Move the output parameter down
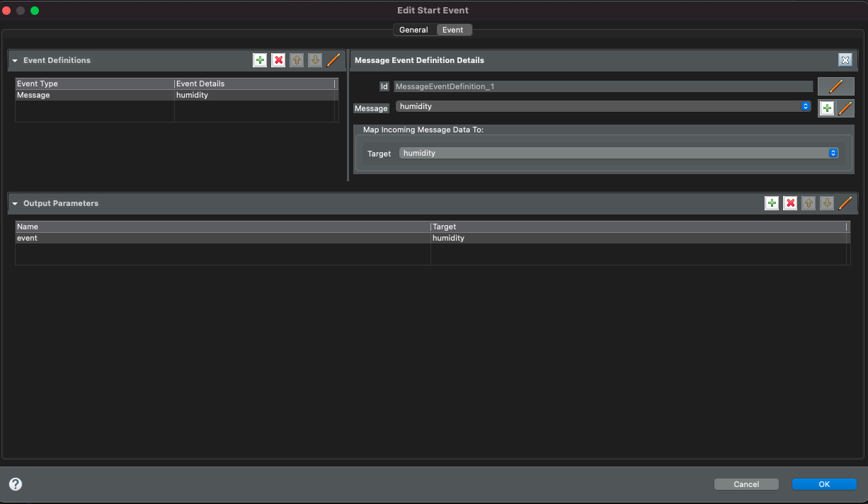Screen dimensions: 868x504 pos(826,203)
